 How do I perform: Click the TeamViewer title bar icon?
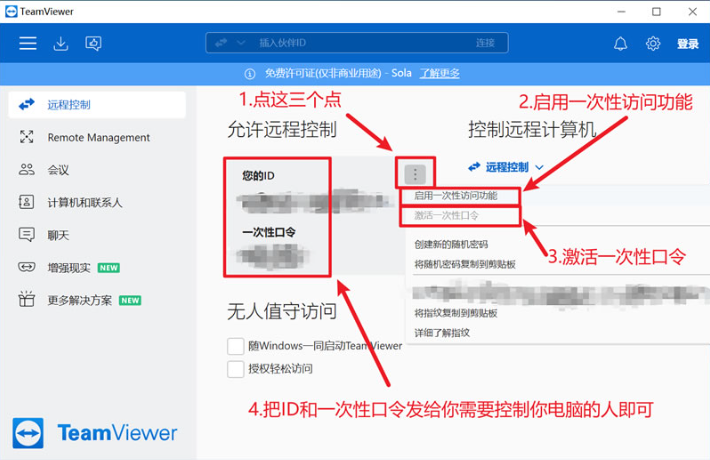pos(11,11)
